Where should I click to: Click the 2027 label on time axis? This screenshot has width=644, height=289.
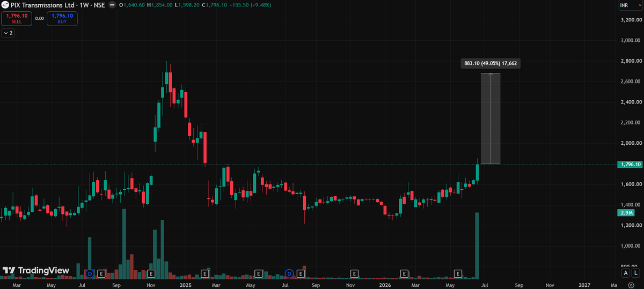[584, 285]
